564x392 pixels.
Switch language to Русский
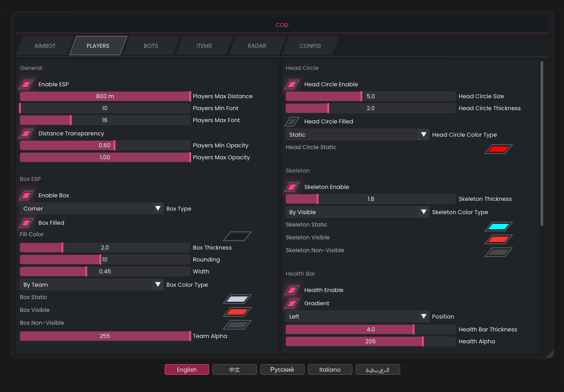(282, 369)
